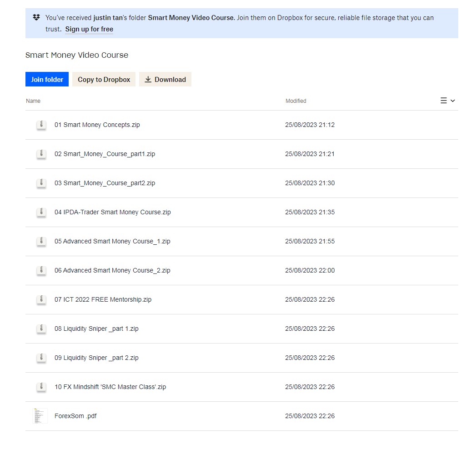Viewport: 476px width, 455px height.
Task: Click zip icon for 02 Smart_Money_Course_part1
Action: click(41, 154)
